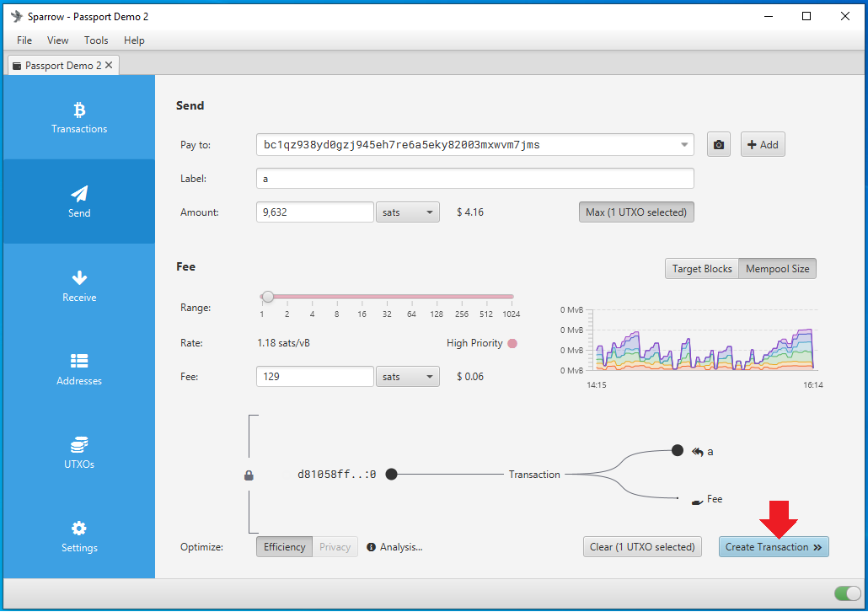
Task: Click the High Priority indicator dot
Action: point(512,343)
